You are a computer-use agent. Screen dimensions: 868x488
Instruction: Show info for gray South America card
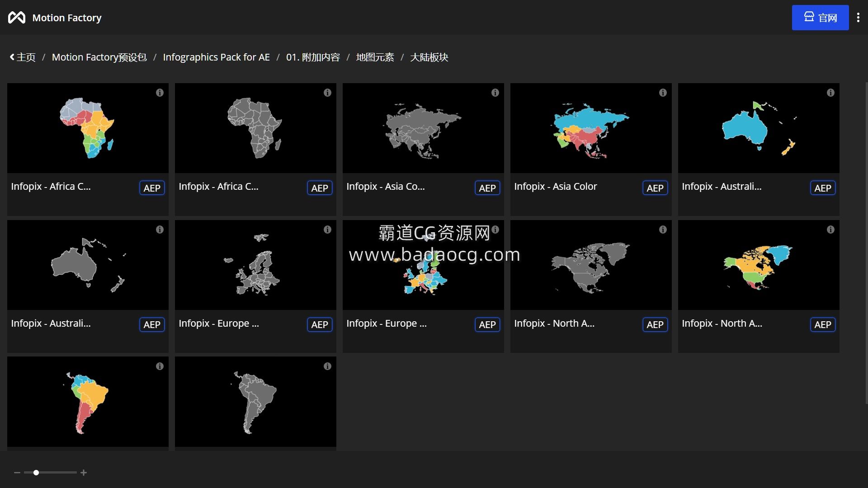click(x=327, y=366)
